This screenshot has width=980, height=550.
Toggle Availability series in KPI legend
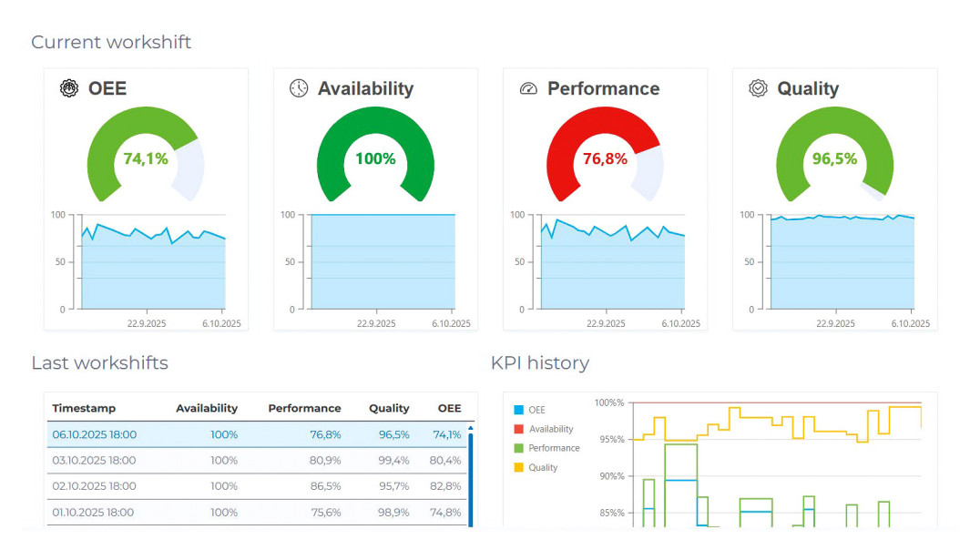click(x=543, y=429)
